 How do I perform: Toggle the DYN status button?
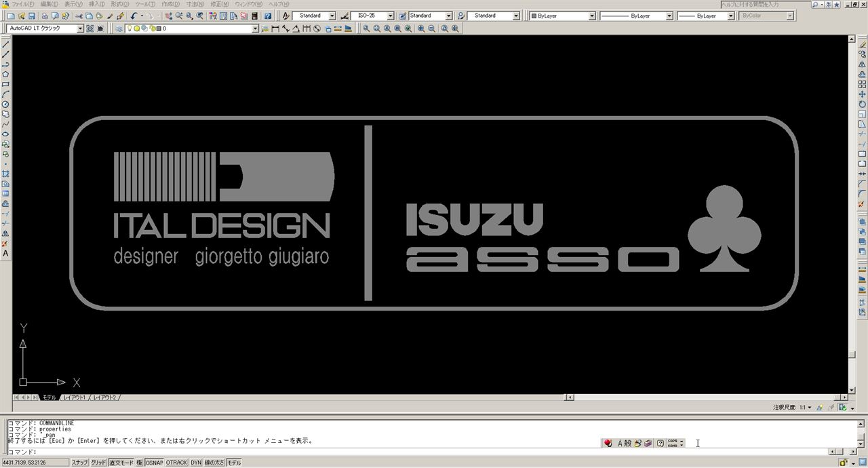tap(195, 463)
